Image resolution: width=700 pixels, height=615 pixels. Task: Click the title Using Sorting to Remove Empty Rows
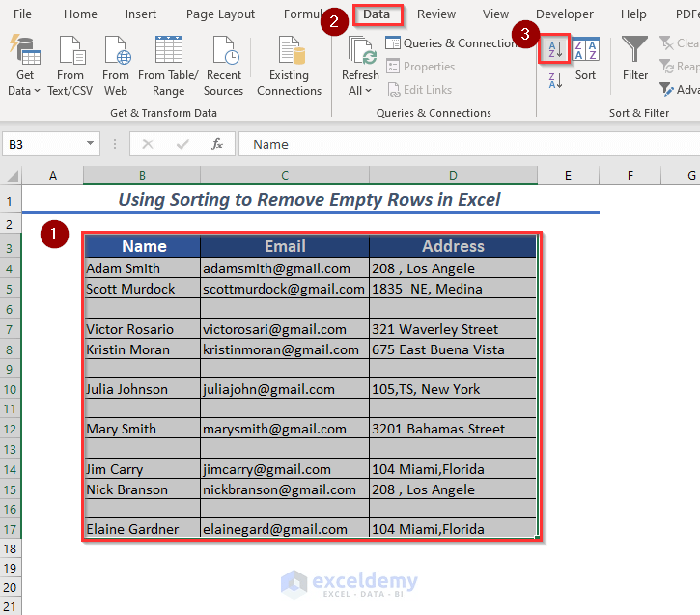pyautogui.click(x=309, y=200)
